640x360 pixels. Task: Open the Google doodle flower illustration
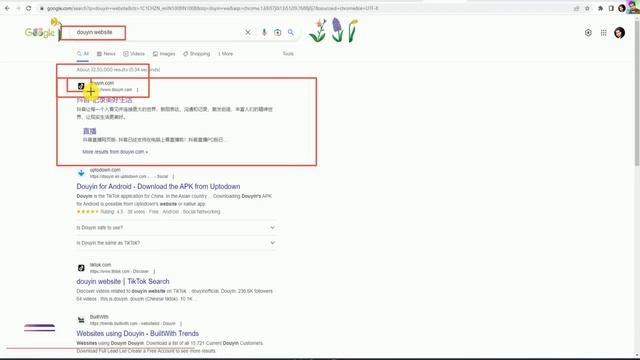334,31
